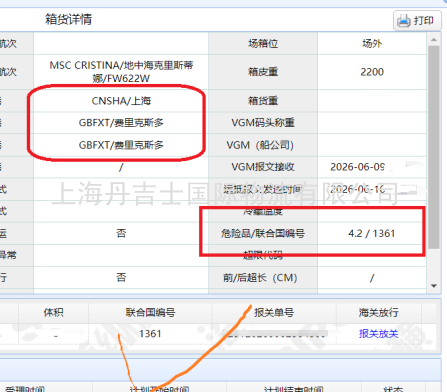447x392 pixels.
Task: Open the 报关放关 customs release link
Action: [378, 334]
